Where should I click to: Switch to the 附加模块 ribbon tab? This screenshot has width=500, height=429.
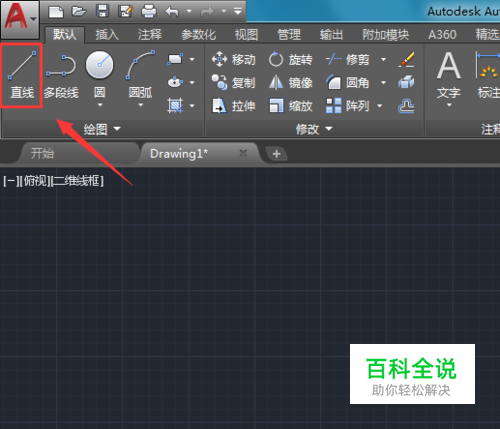click(x=386, y=34)
